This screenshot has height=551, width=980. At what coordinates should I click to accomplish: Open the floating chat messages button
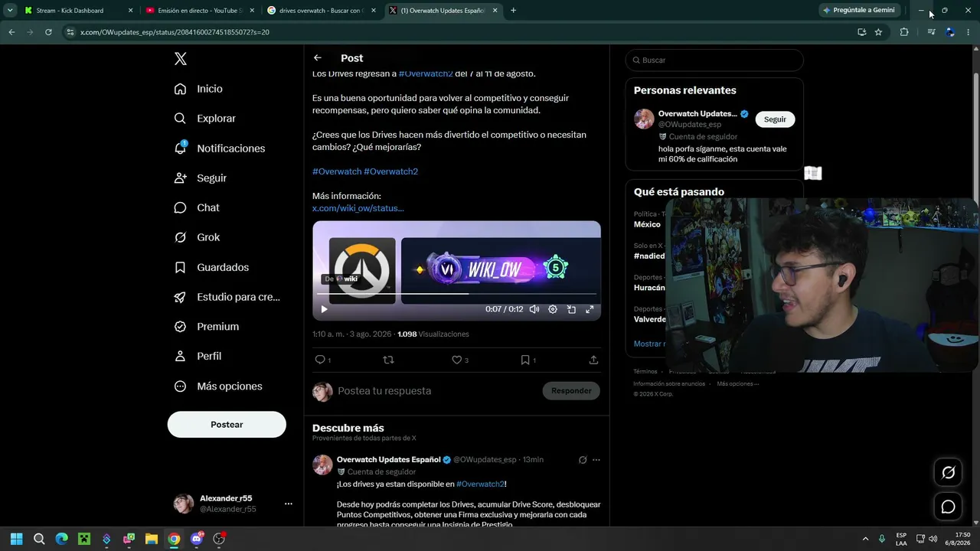pos(948,507)
